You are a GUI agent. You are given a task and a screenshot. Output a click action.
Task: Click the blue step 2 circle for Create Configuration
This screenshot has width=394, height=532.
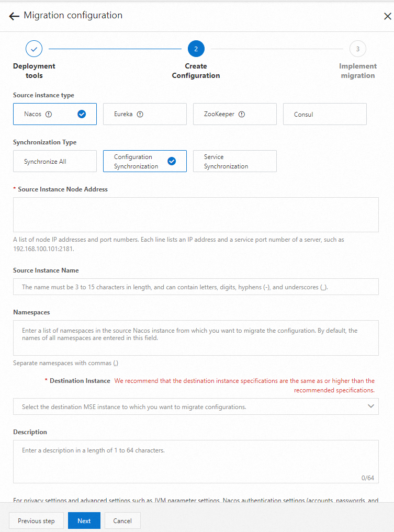(196, 48)
